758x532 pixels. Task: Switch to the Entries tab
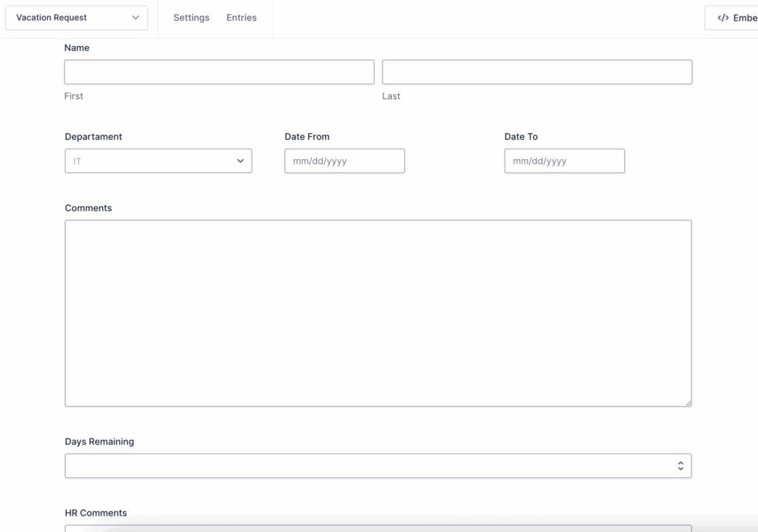click(x=241, y=17)
